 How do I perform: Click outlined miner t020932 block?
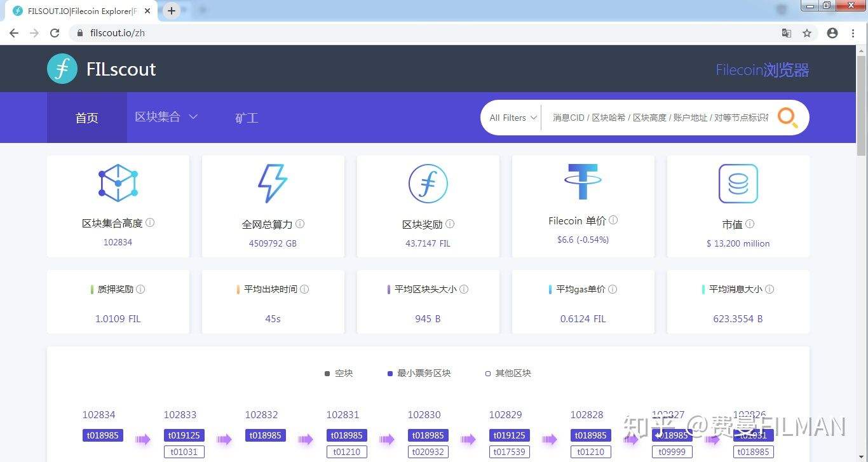coord(428,452)
